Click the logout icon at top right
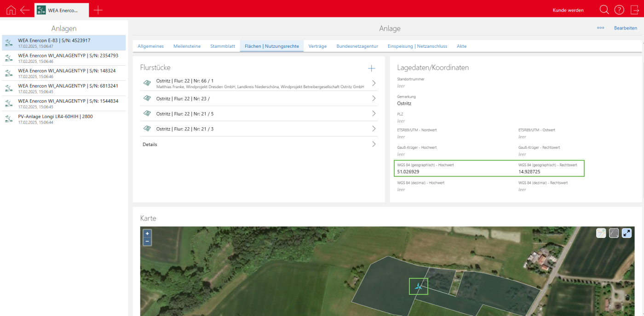This screenshot has height=316, width=644. coord(635,10)
